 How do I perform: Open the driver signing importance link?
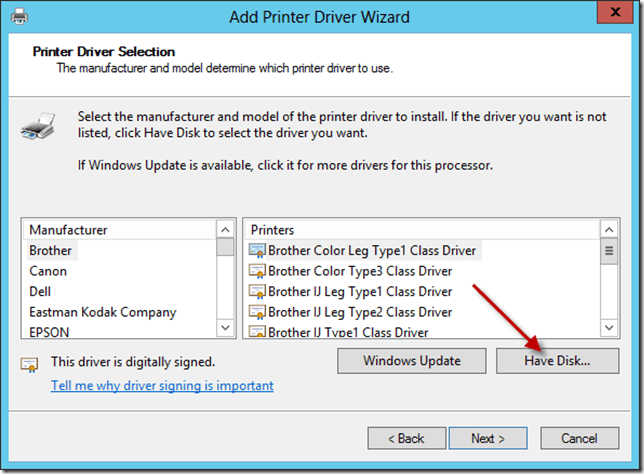162,386
